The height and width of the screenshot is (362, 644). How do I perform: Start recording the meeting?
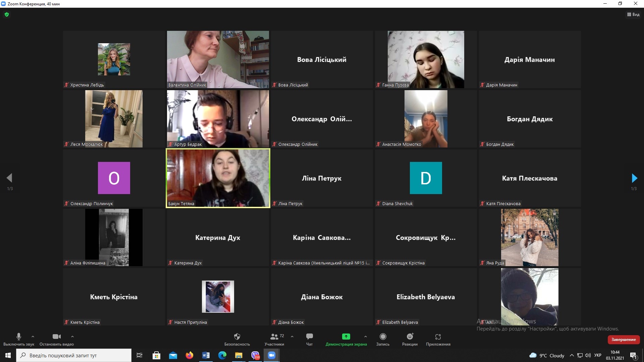pyautogui.click(x=383, y=337)
